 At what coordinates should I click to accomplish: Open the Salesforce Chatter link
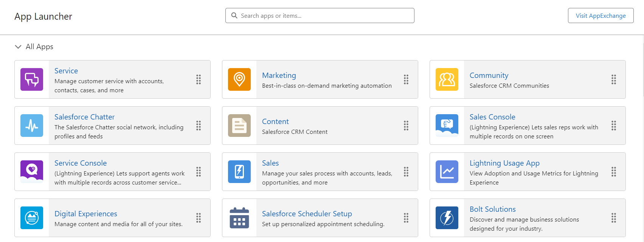84,117
